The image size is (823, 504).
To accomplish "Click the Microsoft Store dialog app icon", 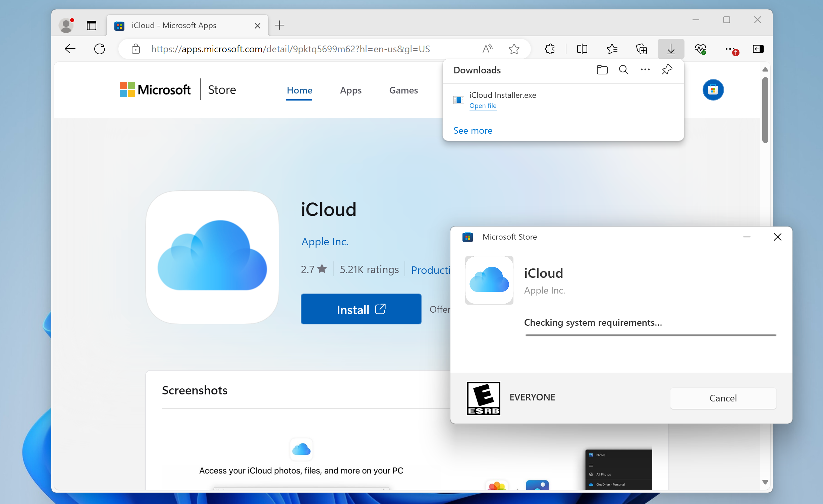I will 467,237.
